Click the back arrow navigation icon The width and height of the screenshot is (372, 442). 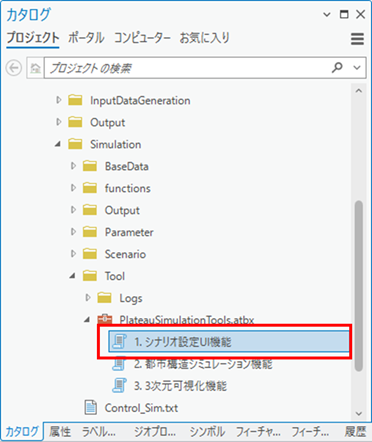coord(14,68)
